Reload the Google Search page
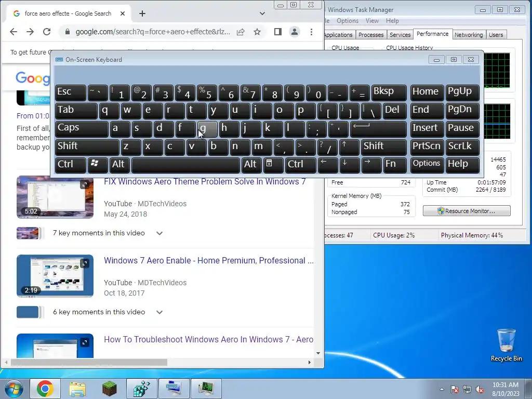Viewport: 532px width, 399px height. tap(46, 32)
